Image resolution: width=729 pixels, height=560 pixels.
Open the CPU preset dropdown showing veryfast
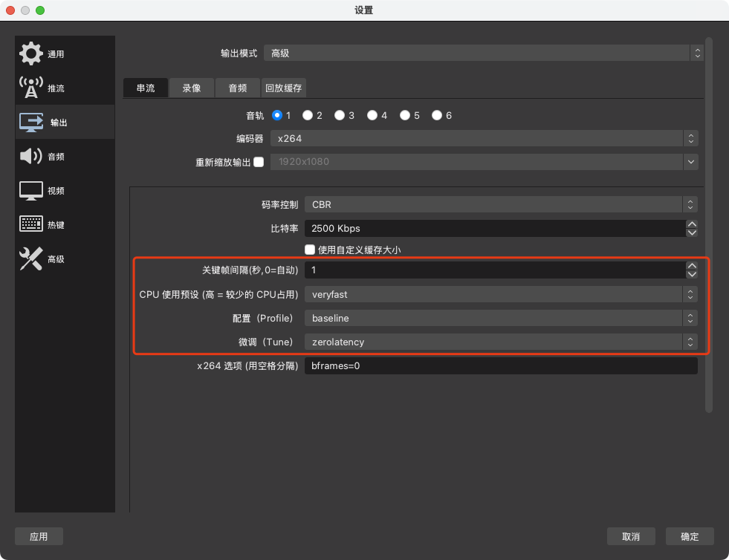point(501,294)
